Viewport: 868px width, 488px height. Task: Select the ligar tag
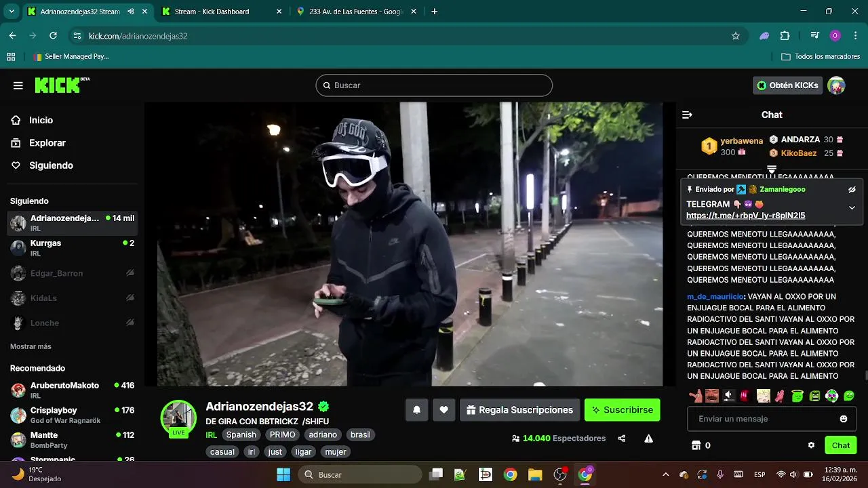(x=303, y=452)
